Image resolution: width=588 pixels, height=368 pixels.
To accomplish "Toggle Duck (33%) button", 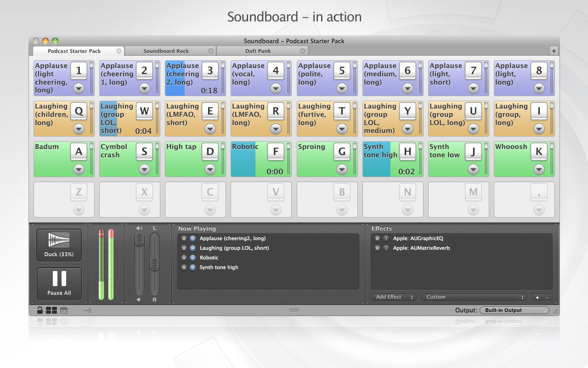I will [x=59, y=245].
